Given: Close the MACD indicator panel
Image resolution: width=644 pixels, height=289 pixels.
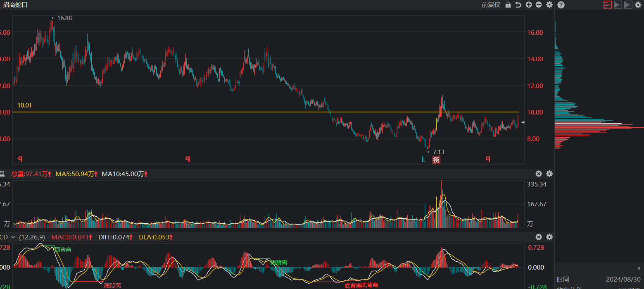Looking at the screenshot, I should click(539, 237).
